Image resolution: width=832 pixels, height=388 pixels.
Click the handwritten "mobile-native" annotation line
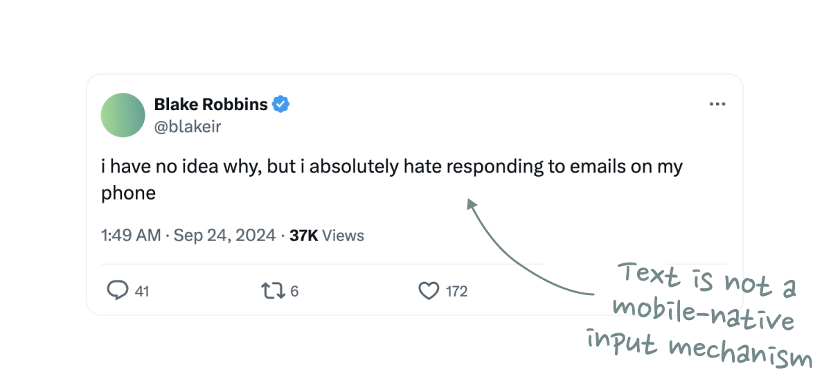[x=703, y=314]
